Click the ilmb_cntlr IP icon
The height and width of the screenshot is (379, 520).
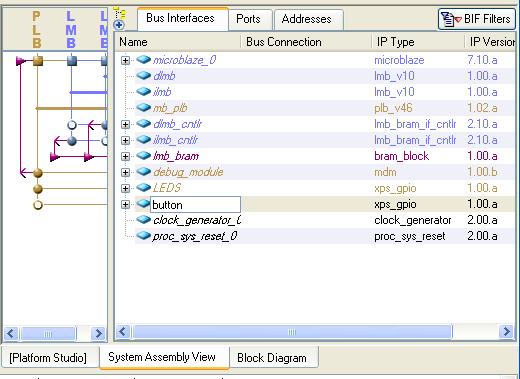coord(144,139)
